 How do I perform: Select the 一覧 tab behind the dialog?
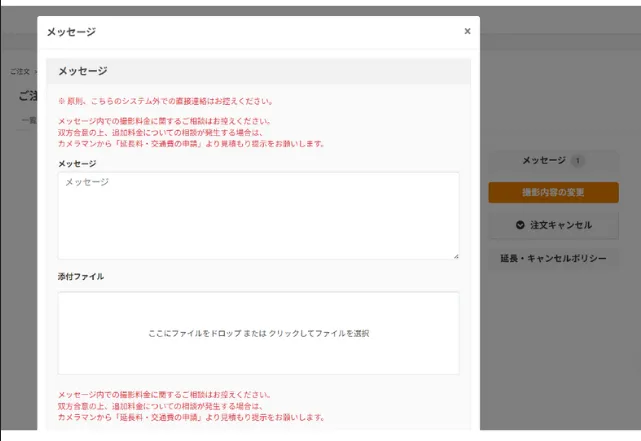point(29,119)
